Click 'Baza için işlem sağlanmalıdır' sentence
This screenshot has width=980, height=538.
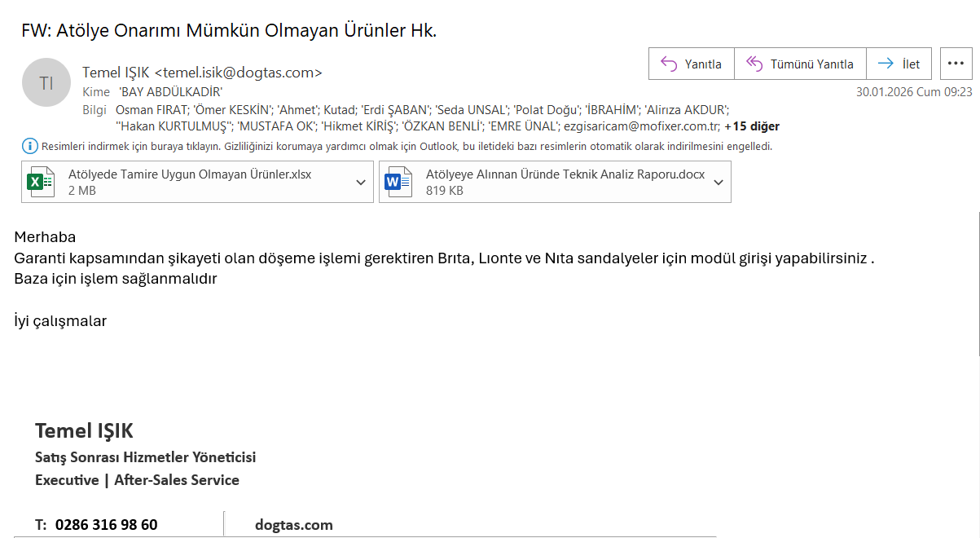tap(116, 279)
